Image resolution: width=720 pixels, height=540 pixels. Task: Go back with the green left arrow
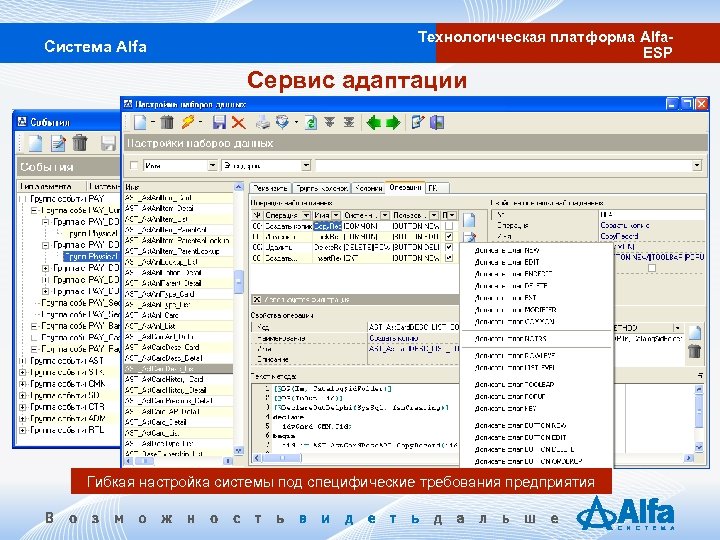(373, 123)
